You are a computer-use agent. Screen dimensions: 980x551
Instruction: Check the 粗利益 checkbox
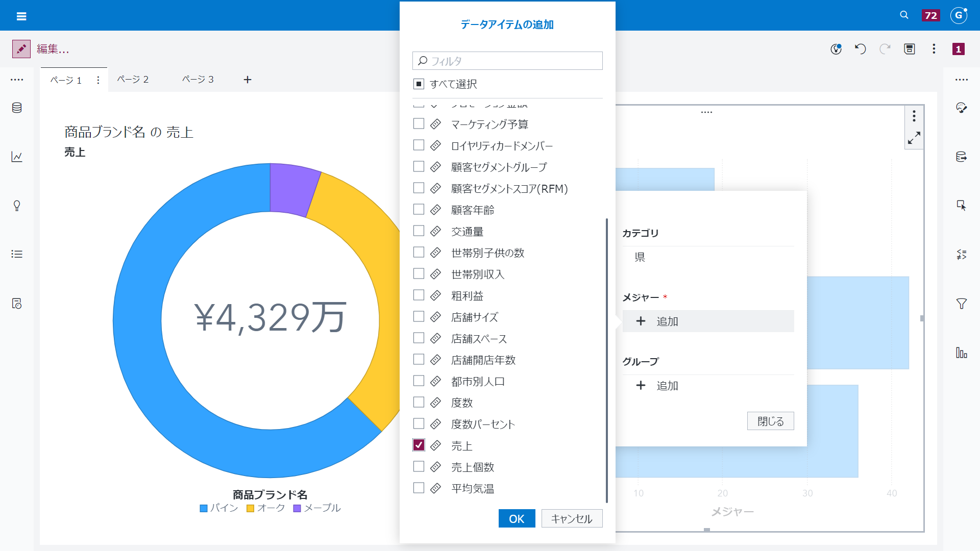(x=419, y=295)
